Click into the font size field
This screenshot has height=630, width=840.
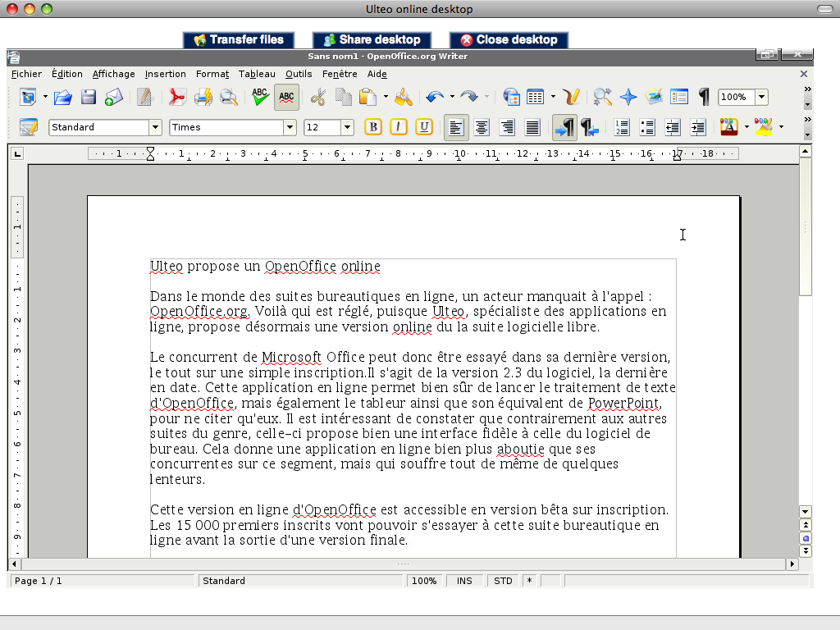click(x=322, y=127)
